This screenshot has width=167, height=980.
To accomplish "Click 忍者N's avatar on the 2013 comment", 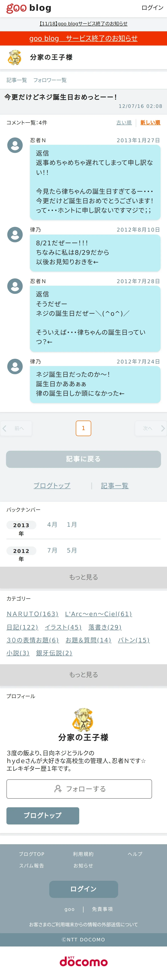I will (x=15, y=145).
